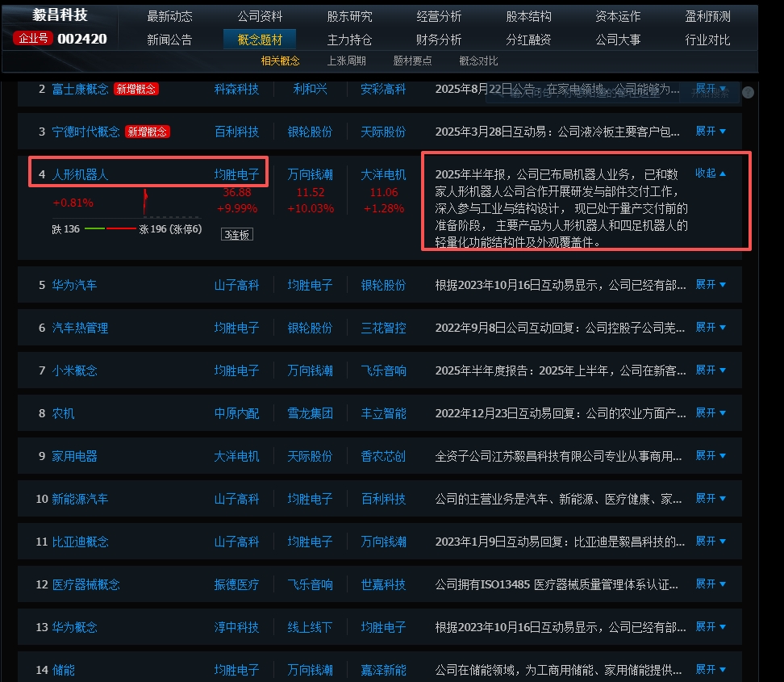Expand the 华为汽车 row description
This screenshot has width=784, height=682.
711,285
